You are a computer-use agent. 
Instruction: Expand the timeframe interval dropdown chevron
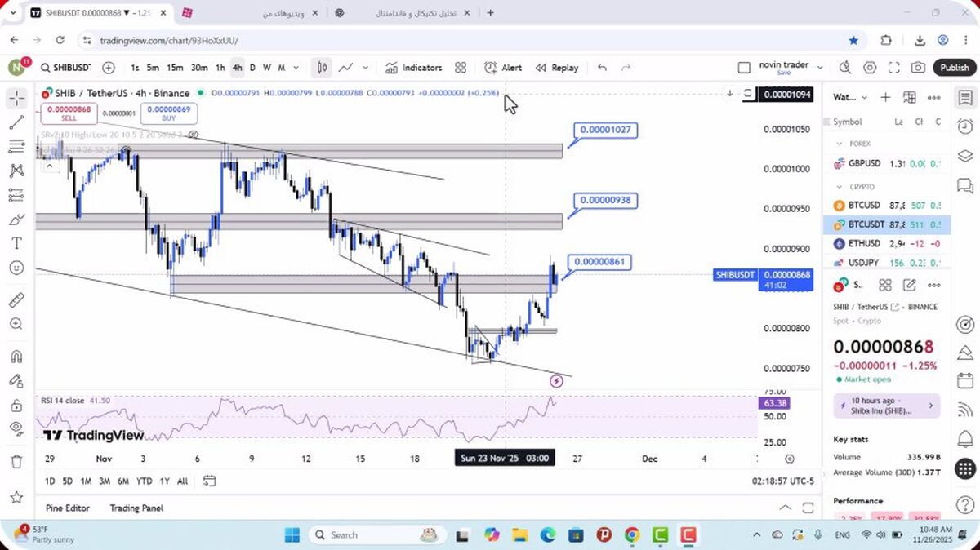296,68
